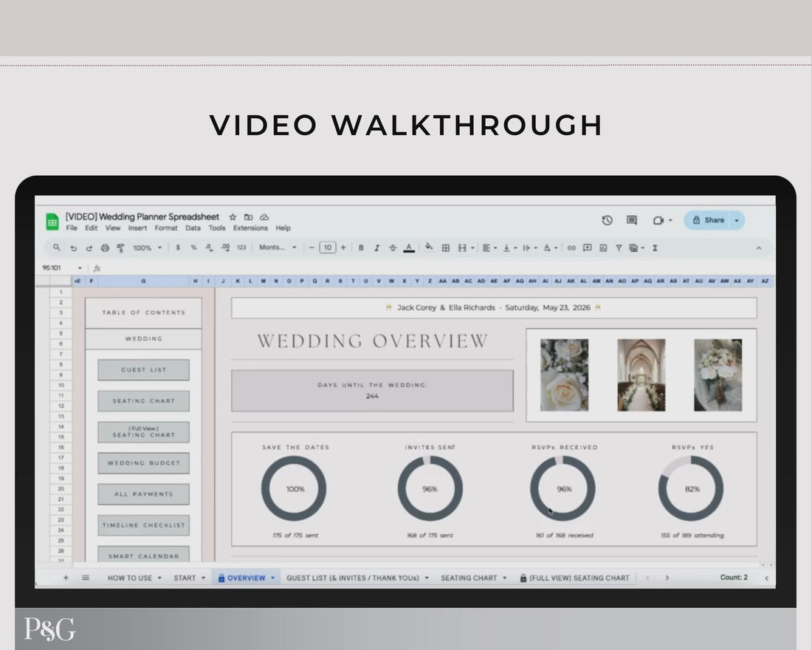Click the GUEST LIST sidebar button
This screenshot has width=812, height=650.
pos(144,370)
